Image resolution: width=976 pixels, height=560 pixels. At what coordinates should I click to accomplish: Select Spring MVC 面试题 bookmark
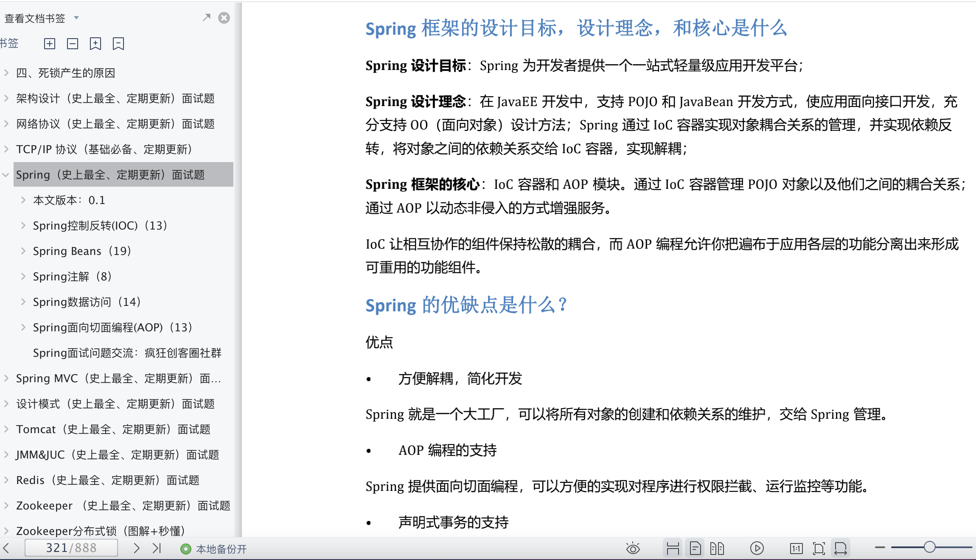click(x=119, y=378)
